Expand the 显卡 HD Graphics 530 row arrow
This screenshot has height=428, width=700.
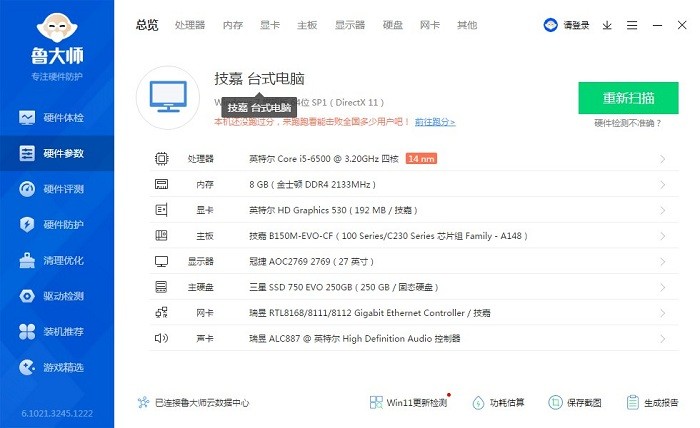click(x=663, y=210)
